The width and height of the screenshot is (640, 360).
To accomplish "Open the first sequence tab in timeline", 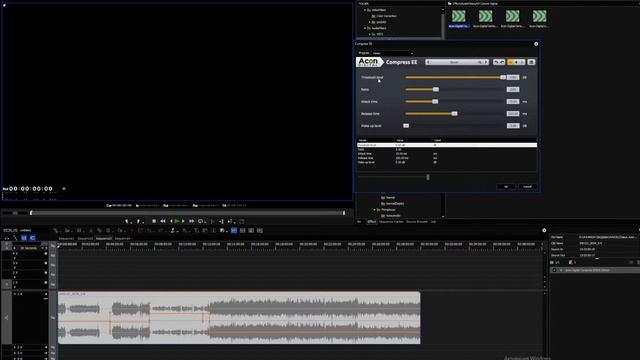I will (66, 238).
